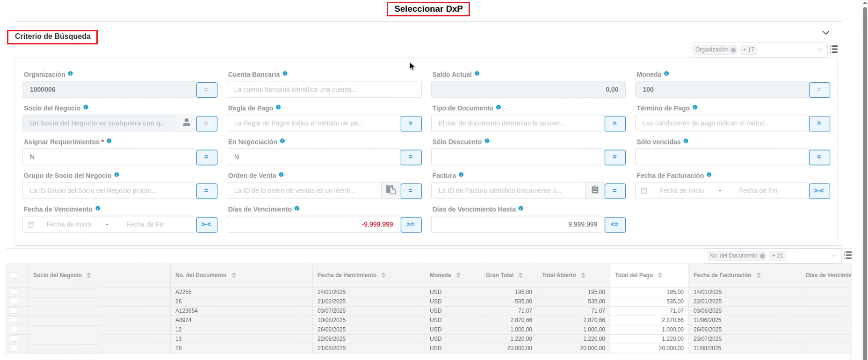
Task: Sort by the No. del Documento column
Action: tap(234, 275)
